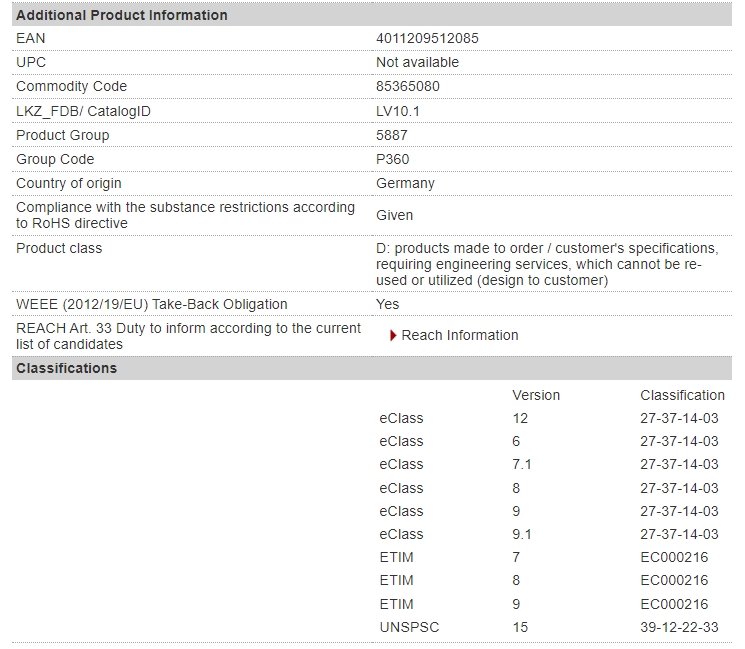Click the UNSPSC row label
This screenshot has width=745, height=649.
409,627
